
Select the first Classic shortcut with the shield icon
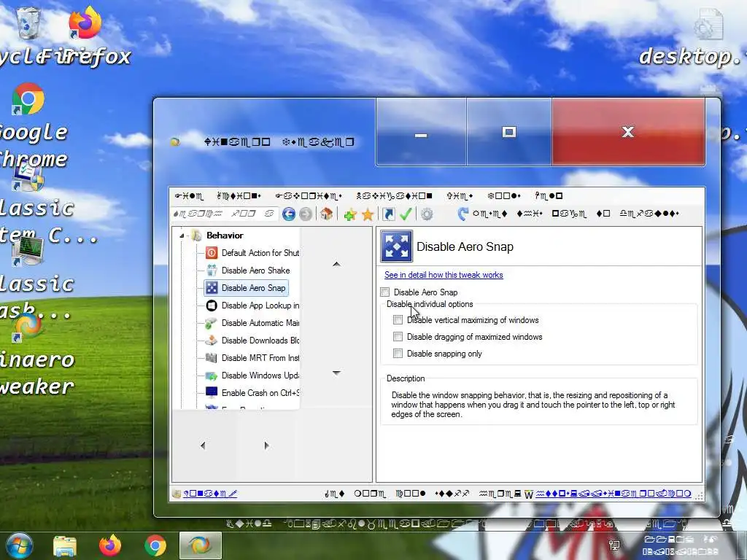(x=28, y=178)
